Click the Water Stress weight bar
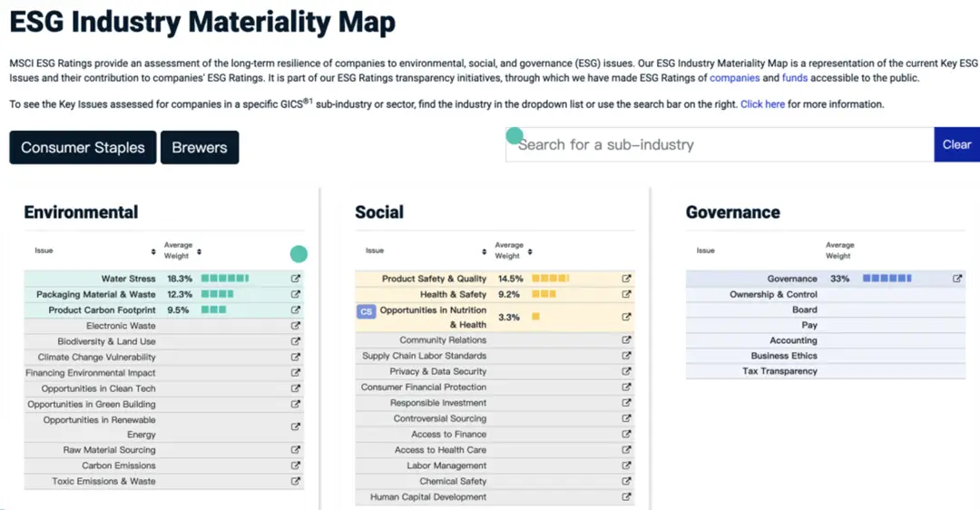 (224, 279)
